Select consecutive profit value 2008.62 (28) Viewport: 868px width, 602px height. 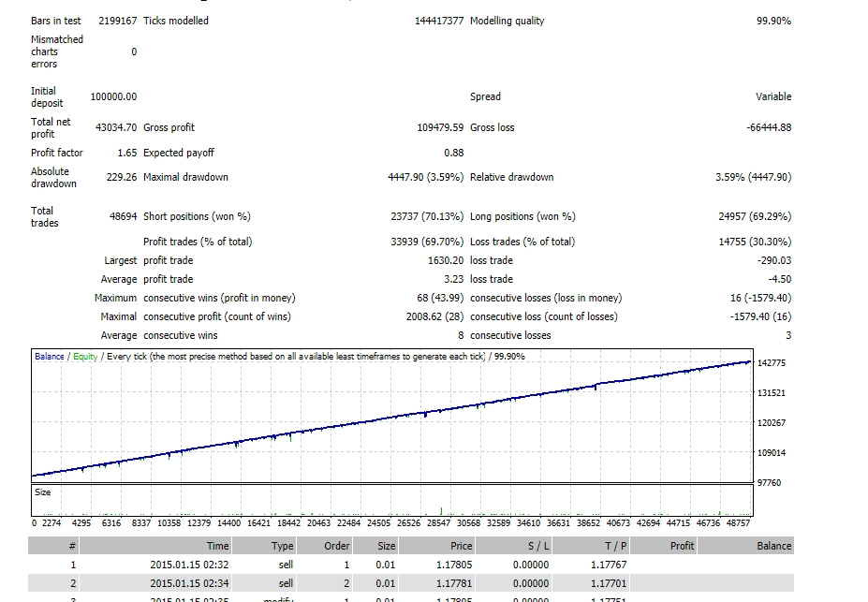434,317
